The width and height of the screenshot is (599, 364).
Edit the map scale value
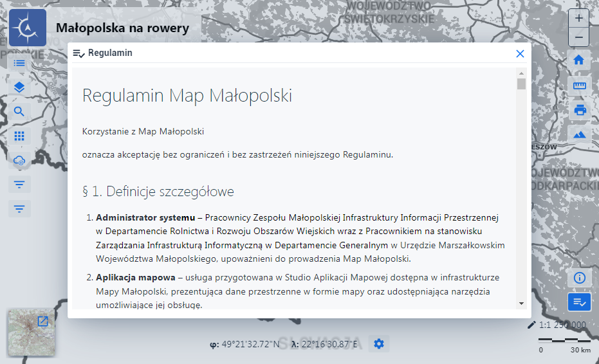[x=531, y=325]
